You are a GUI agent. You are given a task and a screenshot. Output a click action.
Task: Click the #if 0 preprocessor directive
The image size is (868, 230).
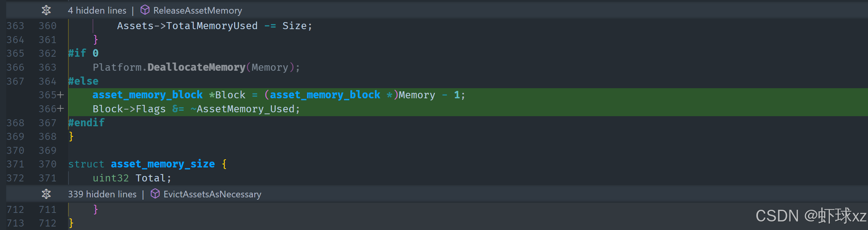click(x=83, y=53)
